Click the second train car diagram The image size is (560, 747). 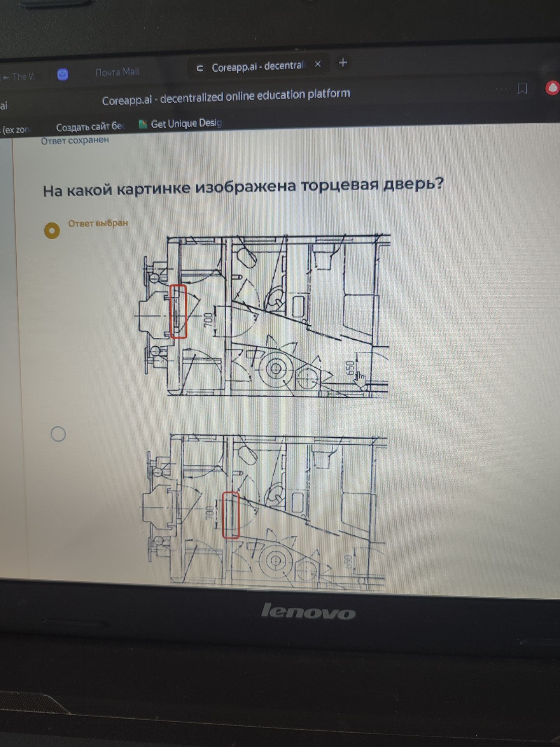(x=263, y=512)
